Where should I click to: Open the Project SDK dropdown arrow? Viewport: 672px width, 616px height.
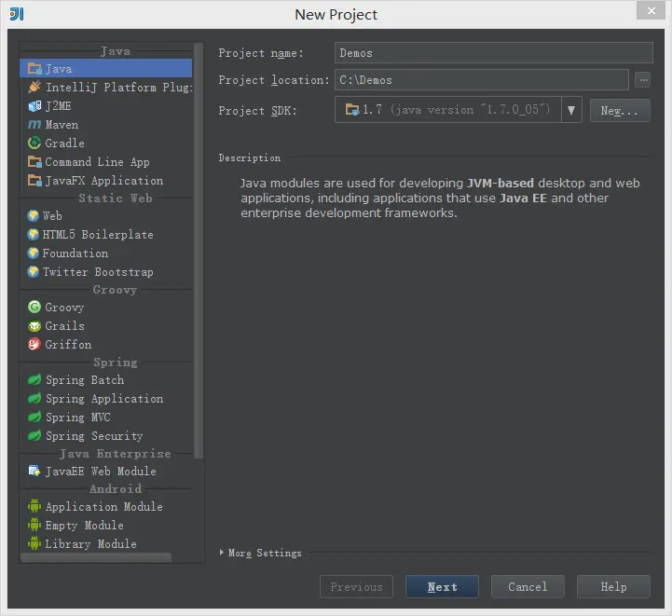pos(571,110)
